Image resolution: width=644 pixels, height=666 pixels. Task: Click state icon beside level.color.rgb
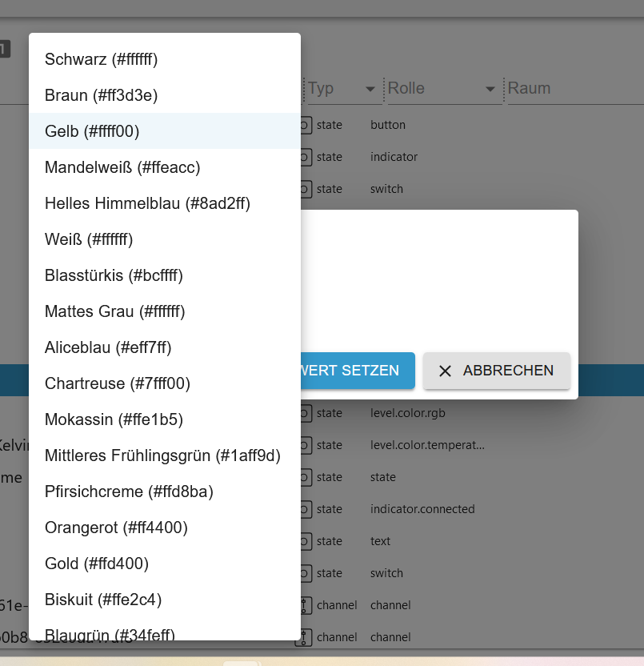pos(305,413)
